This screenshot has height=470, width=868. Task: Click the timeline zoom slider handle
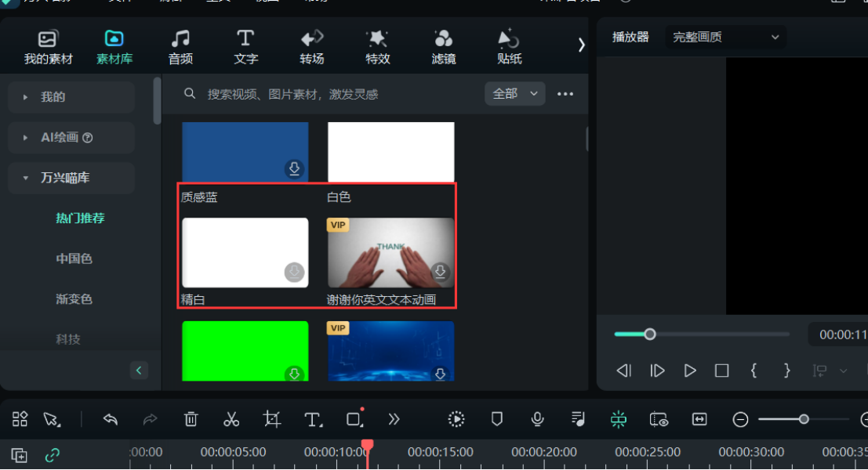point(804,419)
